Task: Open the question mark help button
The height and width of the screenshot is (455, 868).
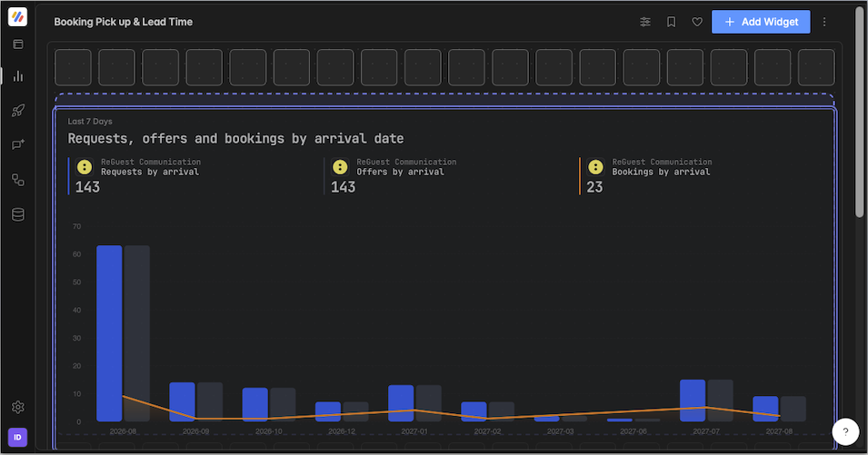Action: [845, 431]
